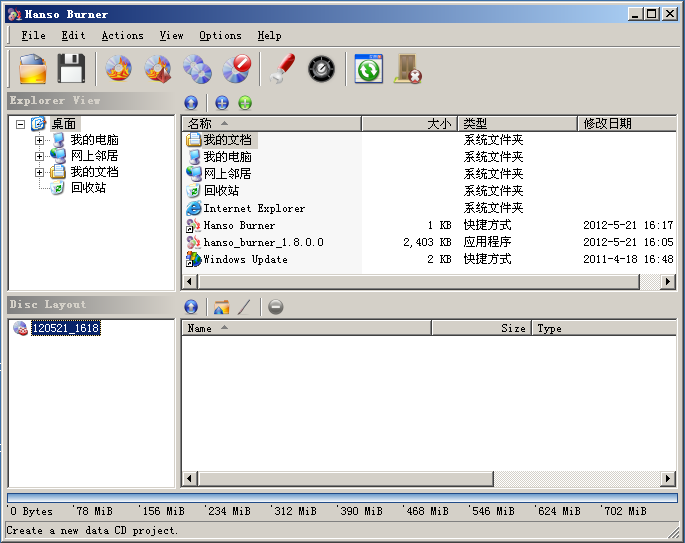The image size is (685, 543).
Task: Select 我的电脑 in file list
Action: point(221,157)
